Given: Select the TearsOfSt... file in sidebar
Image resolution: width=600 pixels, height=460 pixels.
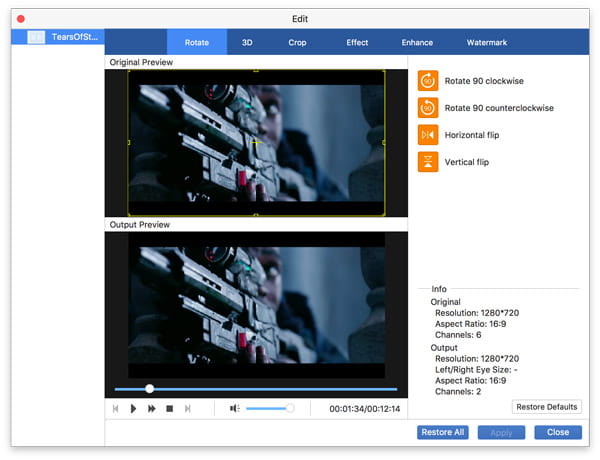Looking at the screenshot, I should click(x=58, y=37).
